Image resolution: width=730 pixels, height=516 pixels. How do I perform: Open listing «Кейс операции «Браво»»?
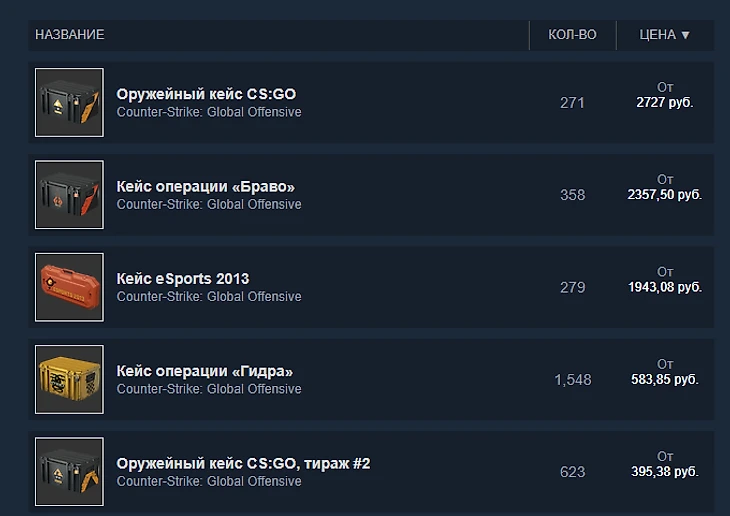coord(205,187)
